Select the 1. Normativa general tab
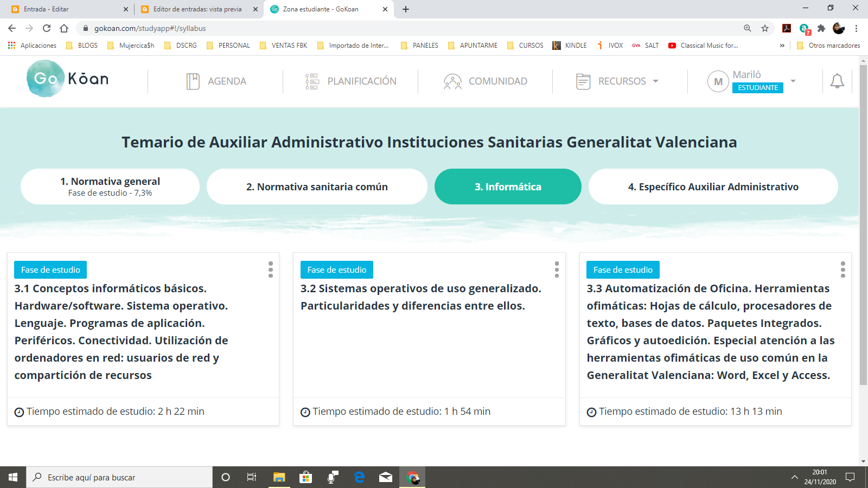This screenshot has height=488, width=868. pyautogui.click(x=110, y=187)
